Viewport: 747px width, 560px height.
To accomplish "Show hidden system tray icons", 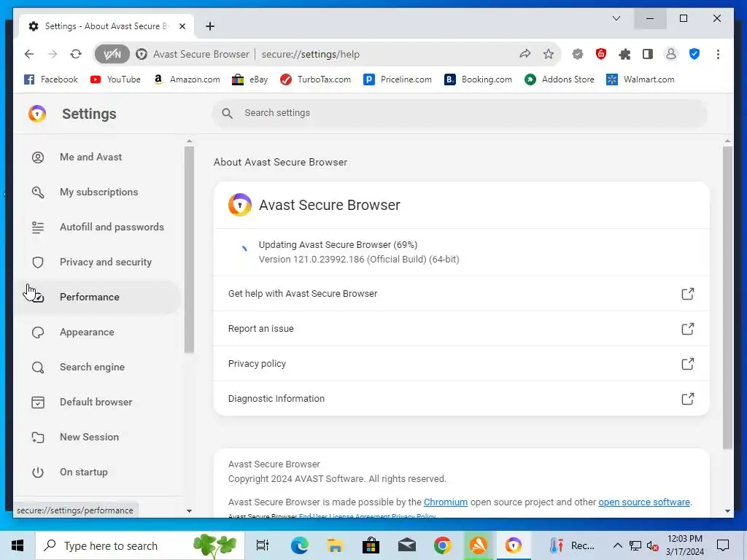I will pyautogui.click(x=617, y=545).
